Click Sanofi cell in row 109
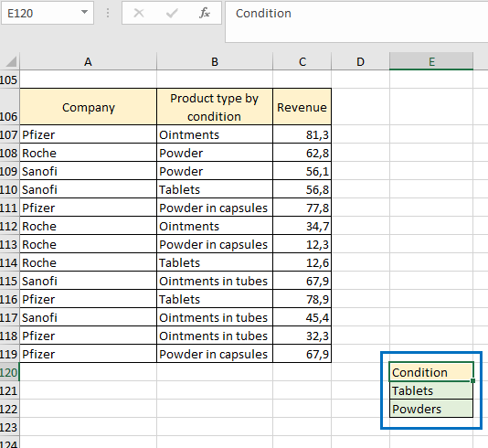488x448 pixels. point(89,171)
